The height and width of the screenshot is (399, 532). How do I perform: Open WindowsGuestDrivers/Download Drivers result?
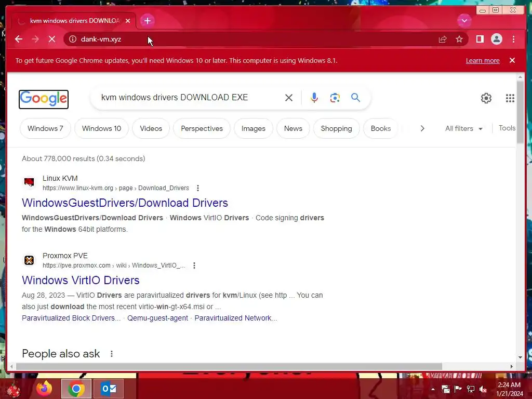(125, 203)
